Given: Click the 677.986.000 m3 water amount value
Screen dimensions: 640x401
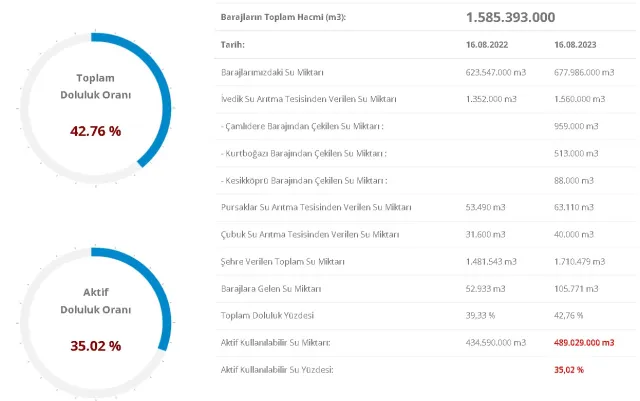Looking at the screenshot, I should coord(583,72).
